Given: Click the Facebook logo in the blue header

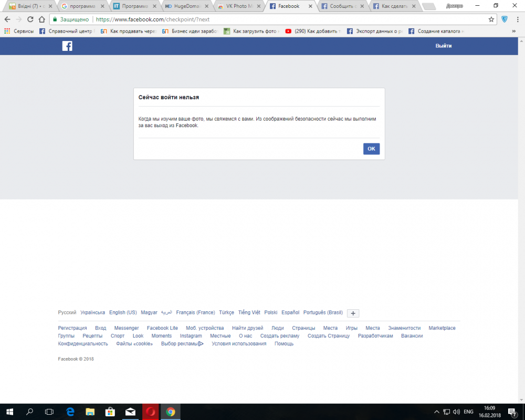Looking at the screenshot, I should coord(67,46).
